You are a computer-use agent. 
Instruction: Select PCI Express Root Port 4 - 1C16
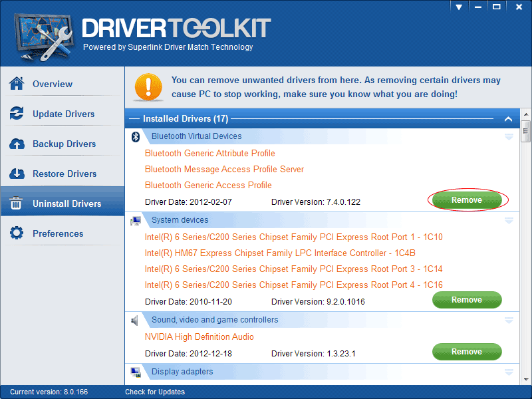pyautogui.click(x=293, y=285)
